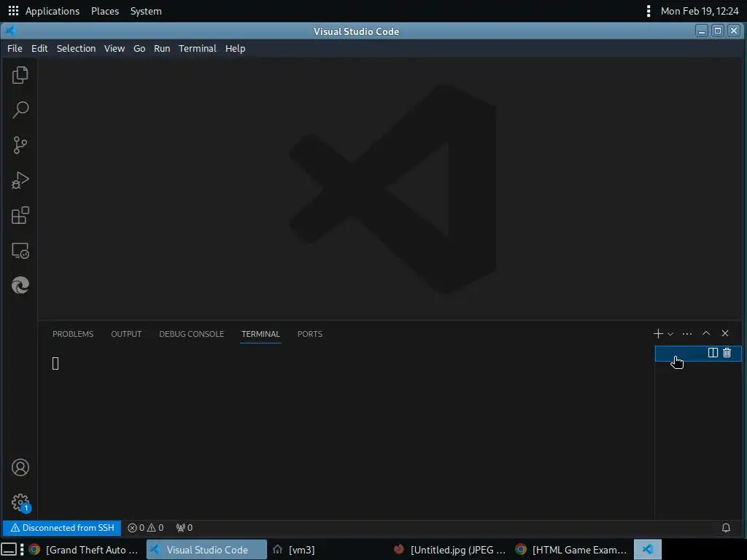This screenshot has height=560, width=747.
Task: Maximize the panel size with chevron up
Action: click(706, 333)
